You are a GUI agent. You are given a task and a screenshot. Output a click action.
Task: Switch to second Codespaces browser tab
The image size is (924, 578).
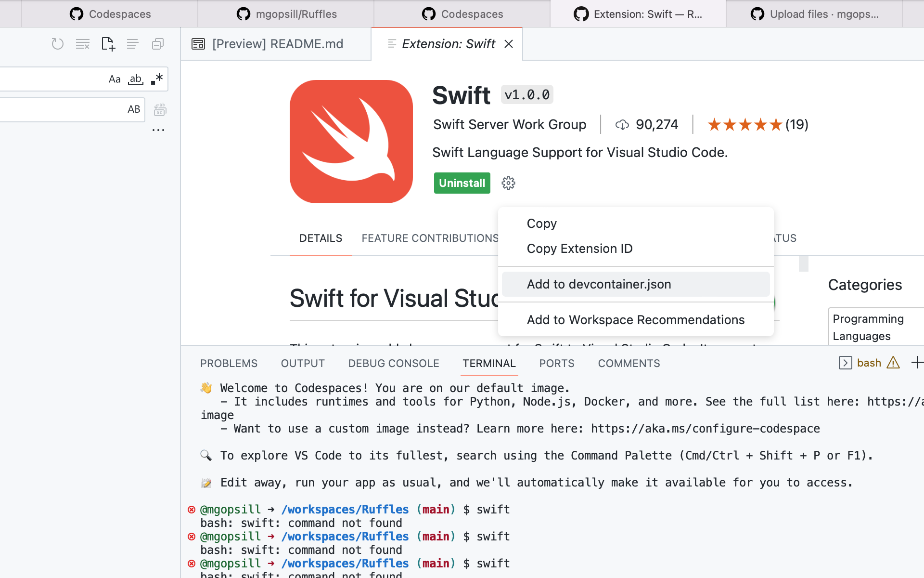[462, 14]
